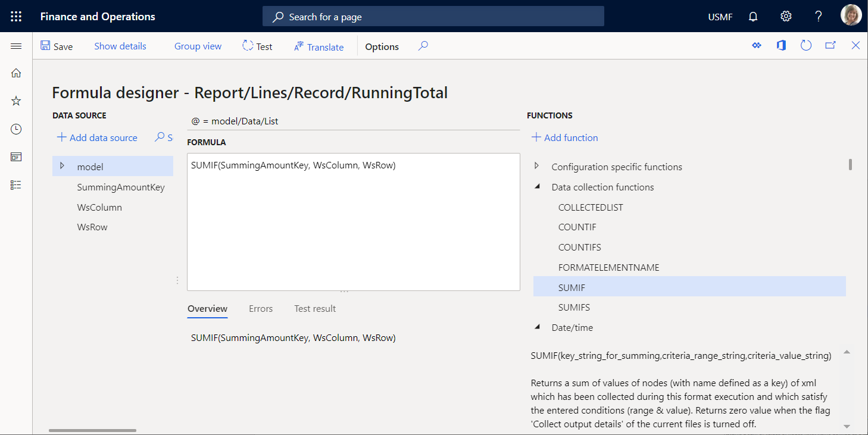Screen dimensions: 868x435
Task: Expand the model data source node
Action: click(62, 167)
